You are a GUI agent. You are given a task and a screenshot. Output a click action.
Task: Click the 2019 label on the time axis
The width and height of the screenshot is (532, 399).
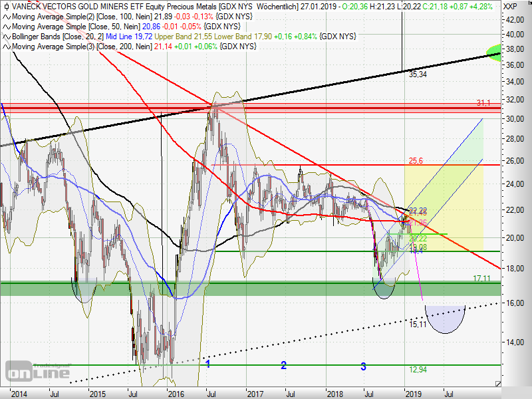coord(413,394)
